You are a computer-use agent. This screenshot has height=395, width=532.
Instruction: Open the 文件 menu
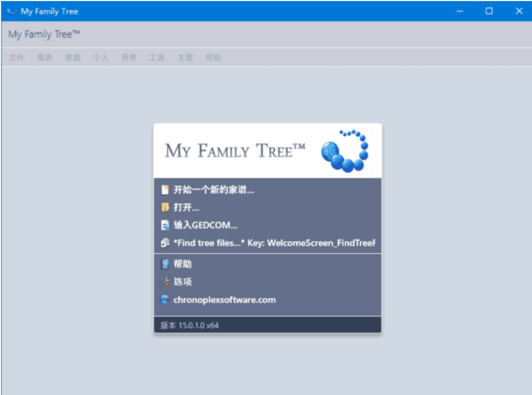coord(16,58)
